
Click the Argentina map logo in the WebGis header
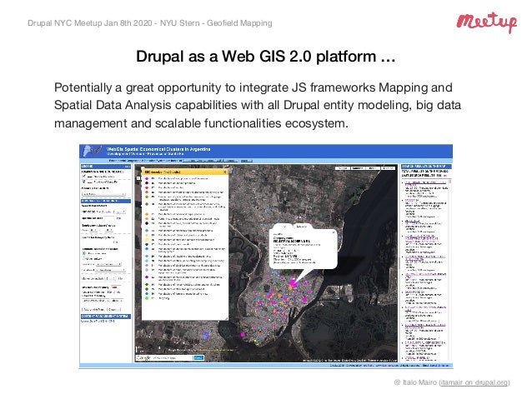click(93, 151)
